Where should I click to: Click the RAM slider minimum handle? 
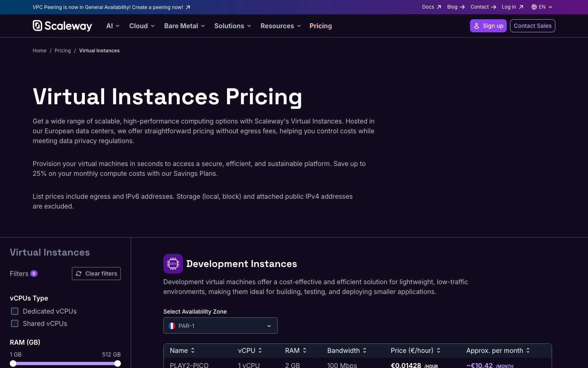13,364
